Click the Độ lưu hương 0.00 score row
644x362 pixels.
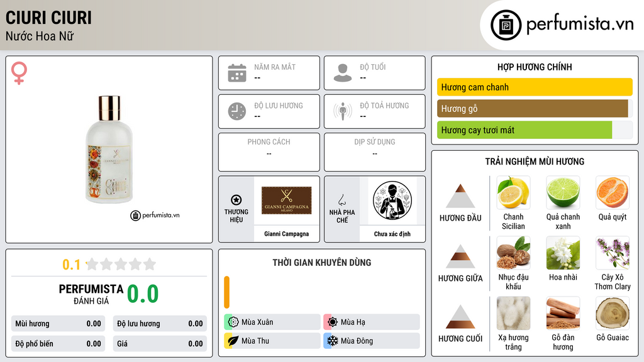[160, 324]
